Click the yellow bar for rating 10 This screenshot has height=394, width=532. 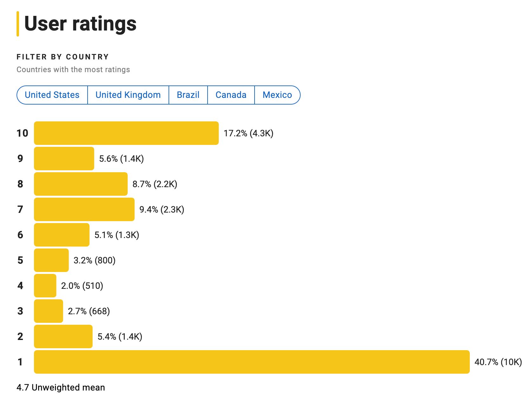tap(126, 133)
